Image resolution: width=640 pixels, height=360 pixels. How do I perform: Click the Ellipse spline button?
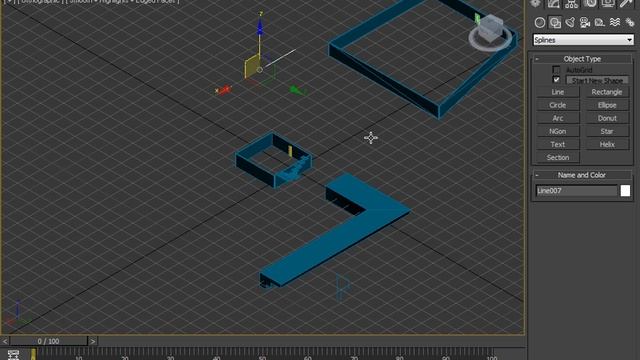(x=607, y=105)
